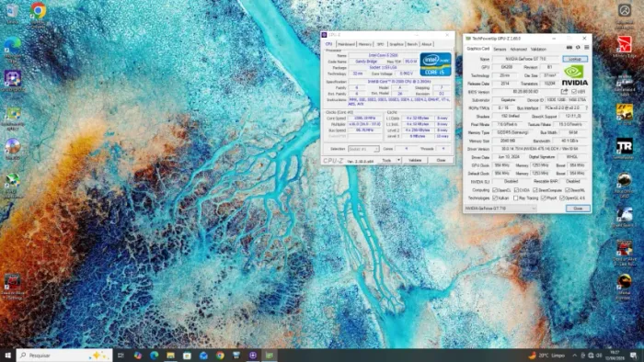
Task: Toggle the DirectCompute checkbox
Action: [535, 190]
